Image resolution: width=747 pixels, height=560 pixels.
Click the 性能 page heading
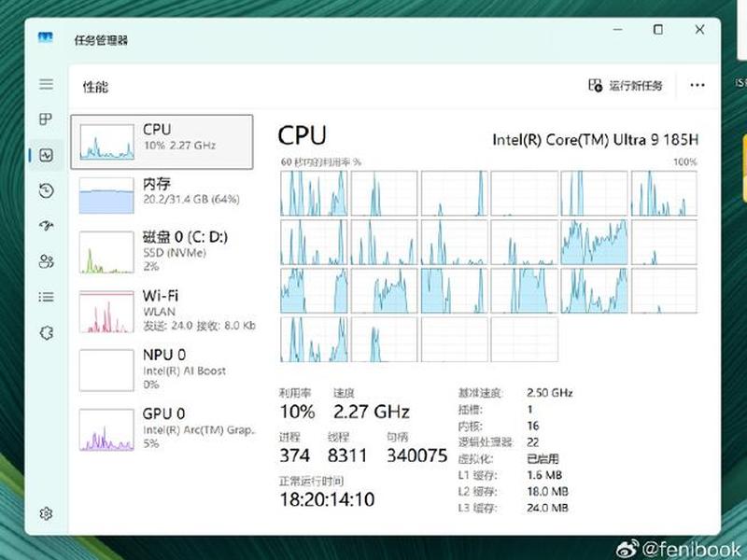click(x=95, y=87)
